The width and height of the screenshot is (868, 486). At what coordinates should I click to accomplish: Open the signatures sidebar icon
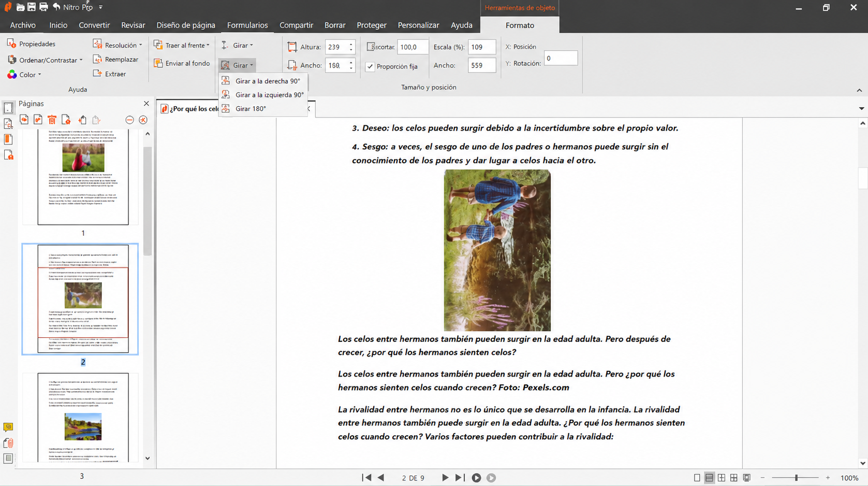(x=8, y=155)
